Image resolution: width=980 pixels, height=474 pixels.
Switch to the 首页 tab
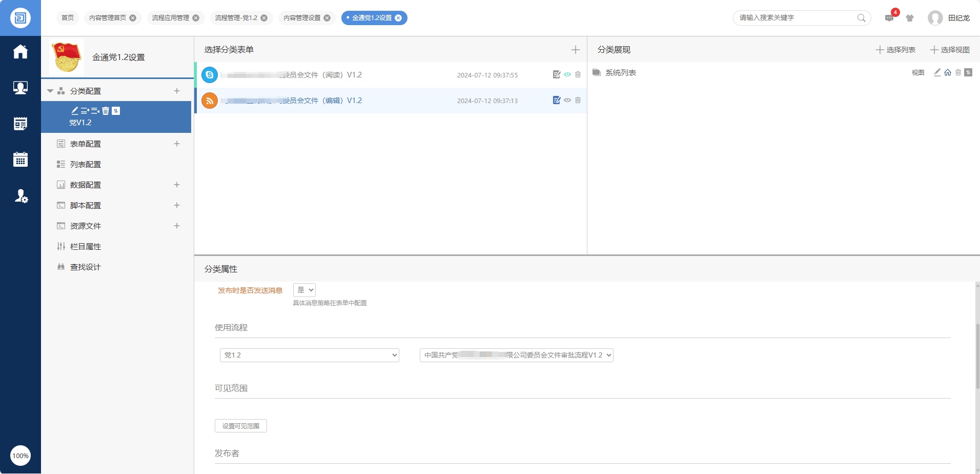[68, 18]
